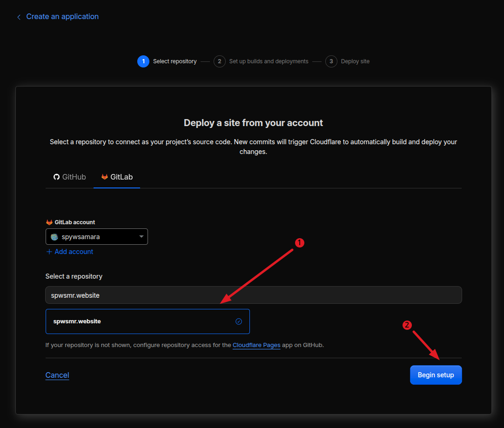
Task: Click the GitLab logo beside GitLab account label
Action: click(49, 222)
